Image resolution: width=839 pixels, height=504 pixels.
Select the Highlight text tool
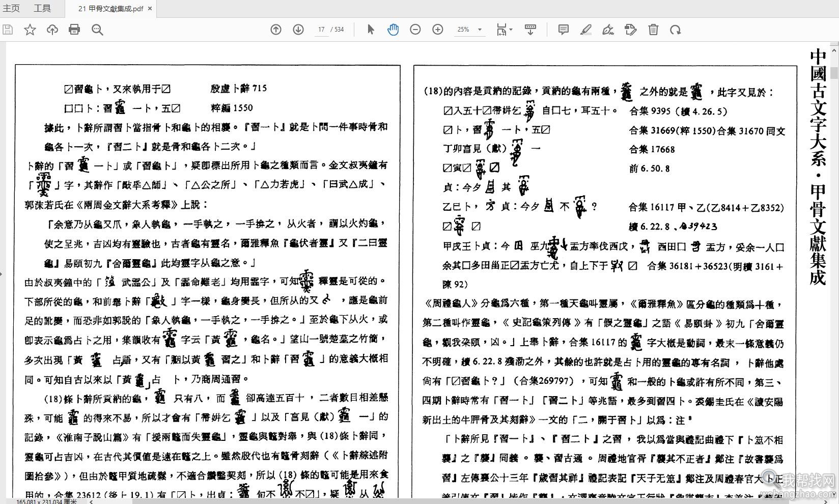pyautogui.click(x=586, y=30)
